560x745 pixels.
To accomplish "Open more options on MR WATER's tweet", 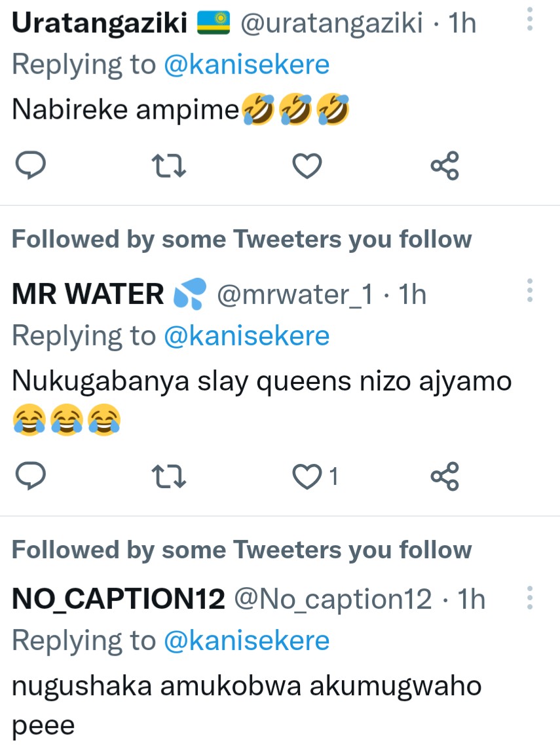I will (530, 291).
